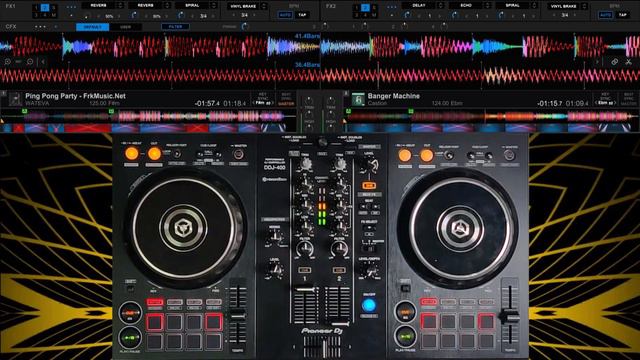
Task: Open the FX1 first REVERB effect dropdown
Action: click(x=120, y=6)
